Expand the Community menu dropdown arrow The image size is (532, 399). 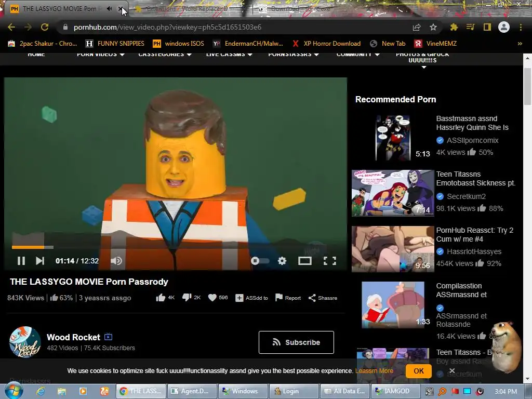tap(377, 55)
